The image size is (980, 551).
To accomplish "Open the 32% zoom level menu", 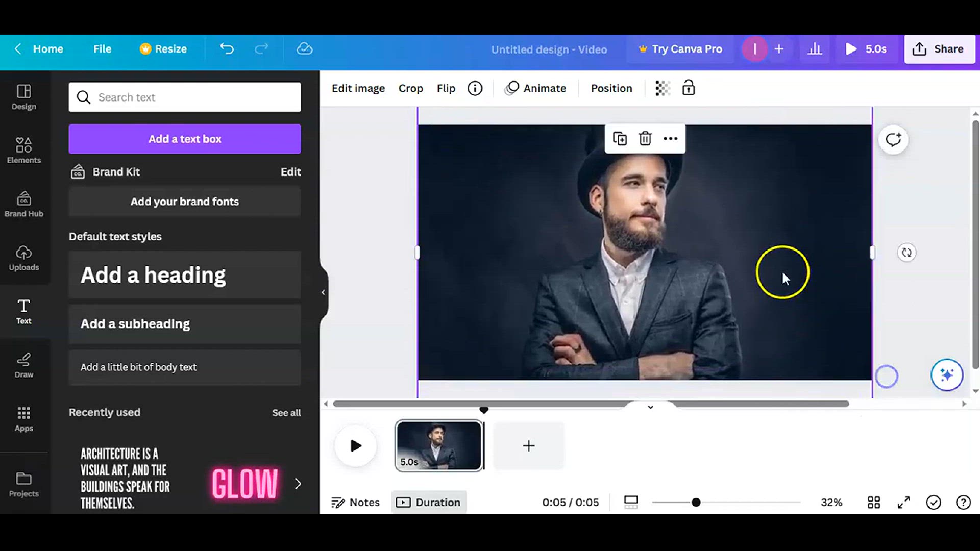I will [x=831, y=503].
